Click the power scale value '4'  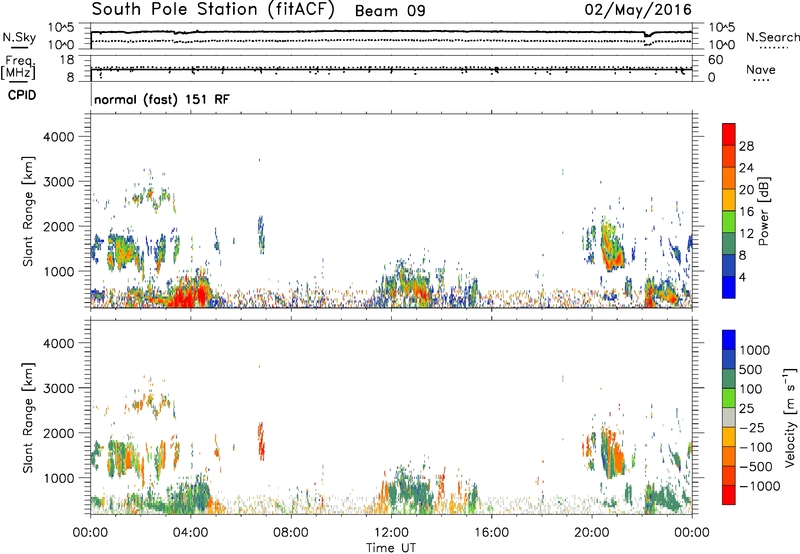pyautogui.click(x=743, y=277)
